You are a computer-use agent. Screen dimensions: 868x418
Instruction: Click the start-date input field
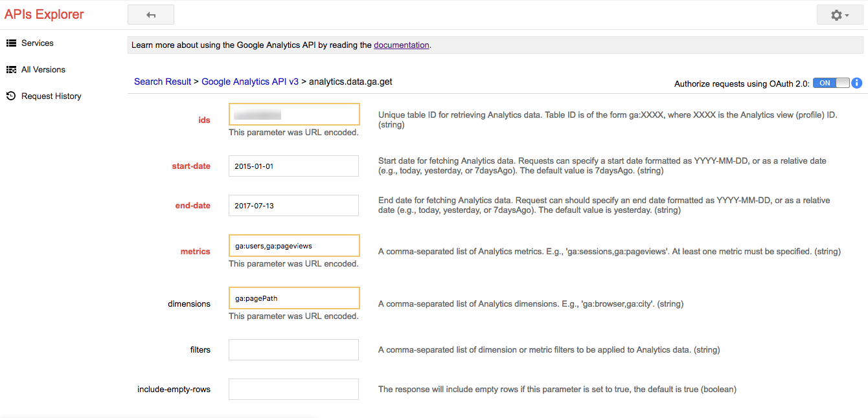(293, 166)
